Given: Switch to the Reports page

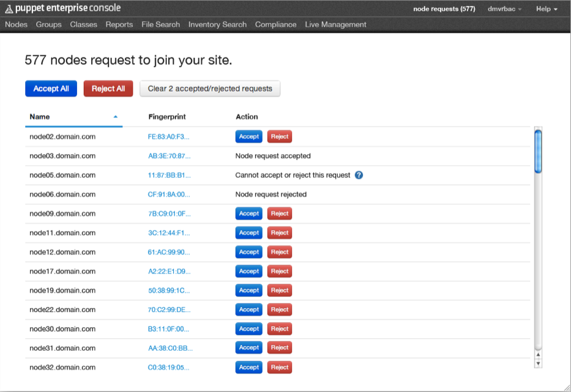Looking at the screenshot, I should 119,24.
